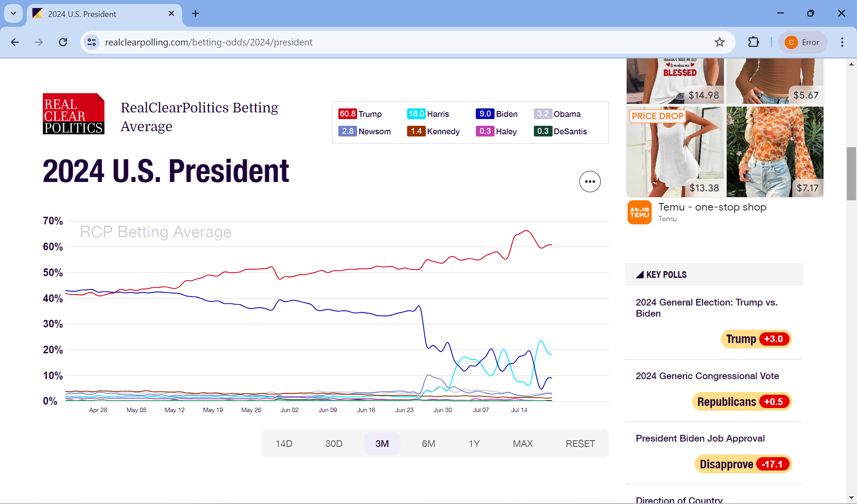Click the Temu orange logo icon
This screenshot has width=857, height=504.
coord(639,212)
